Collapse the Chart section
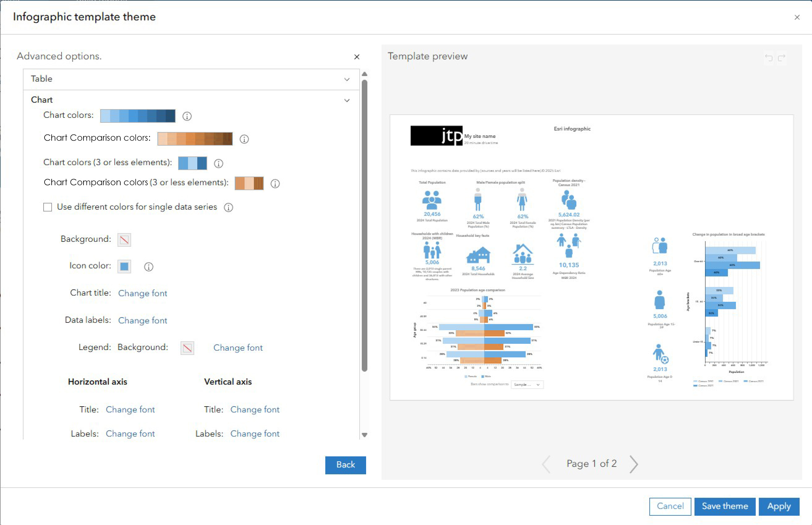The image size is (812, 525). [x=347, y=100]
